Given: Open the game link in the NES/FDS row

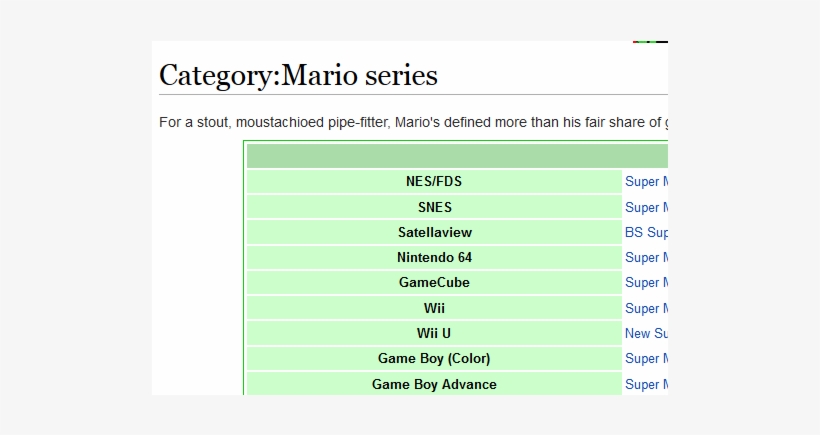Looking at the screenshot, I should [646, 182].
